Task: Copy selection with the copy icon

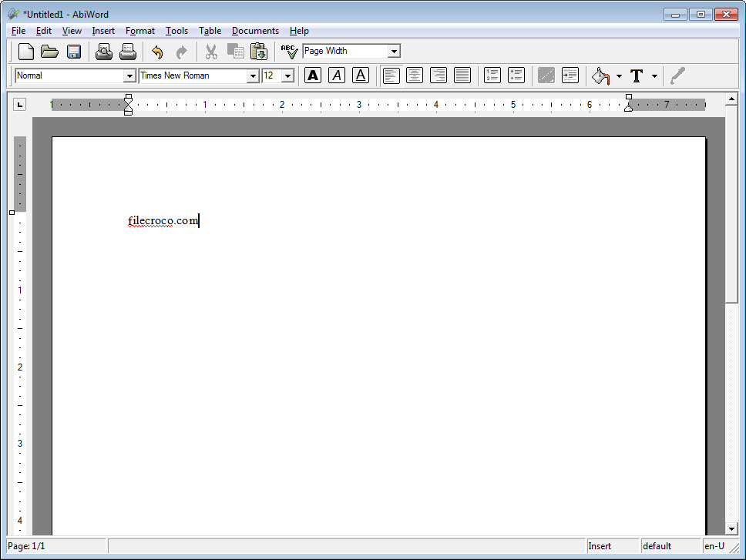Action: point(235,52)
